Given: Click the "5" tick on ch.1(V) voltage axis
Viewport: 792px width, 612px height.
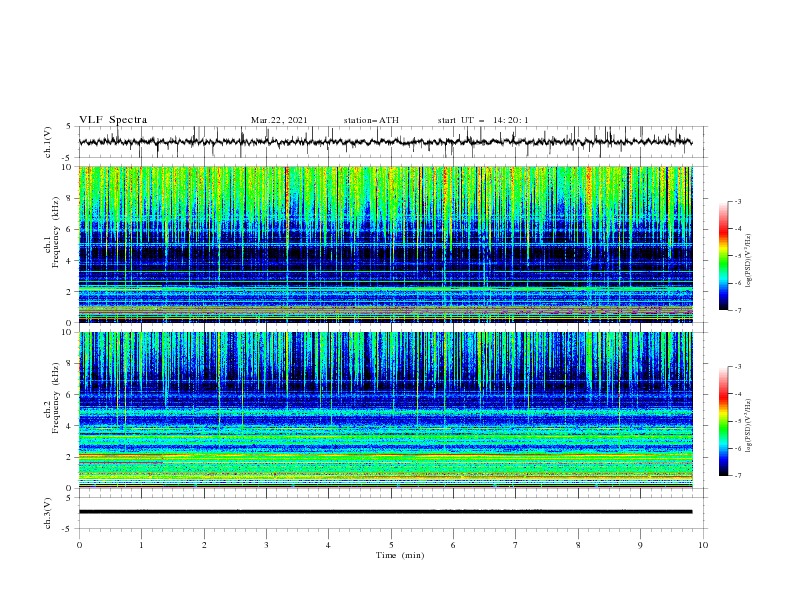Looking at the screenshot, I should [x=70, y=127].
